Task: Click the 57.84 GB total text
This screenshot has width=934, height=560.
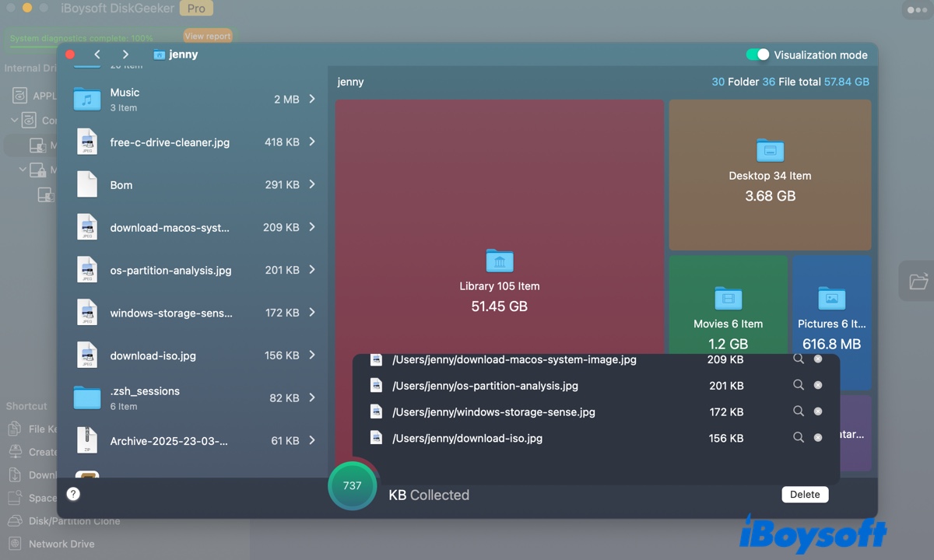Action: 847,82
